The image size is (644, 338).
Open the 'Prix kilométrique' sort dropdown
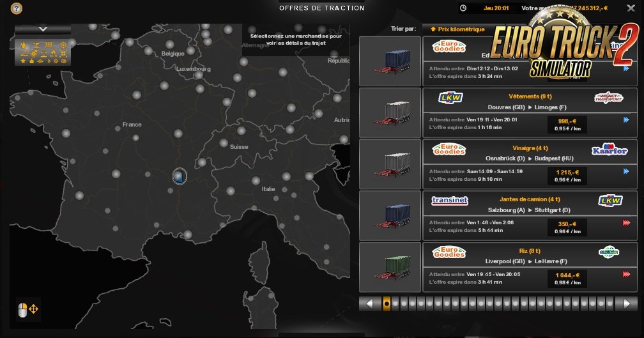(457, 29)
